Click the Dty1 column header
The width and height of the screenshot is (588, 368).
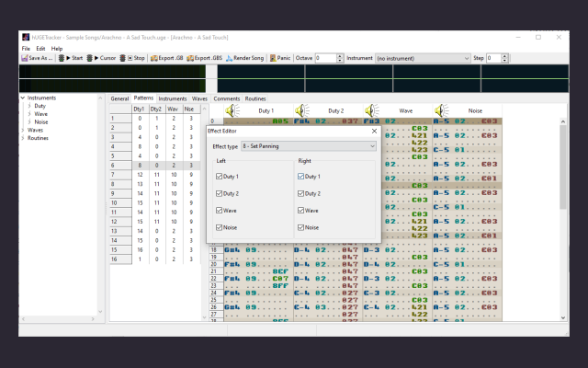(140, 109)
